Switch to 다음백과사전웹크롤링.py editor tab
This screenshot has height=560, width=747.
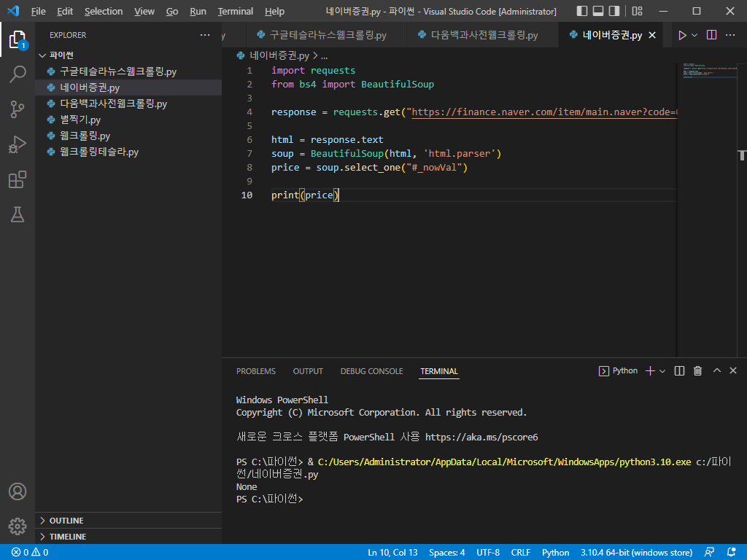click(x=482, y=35)
